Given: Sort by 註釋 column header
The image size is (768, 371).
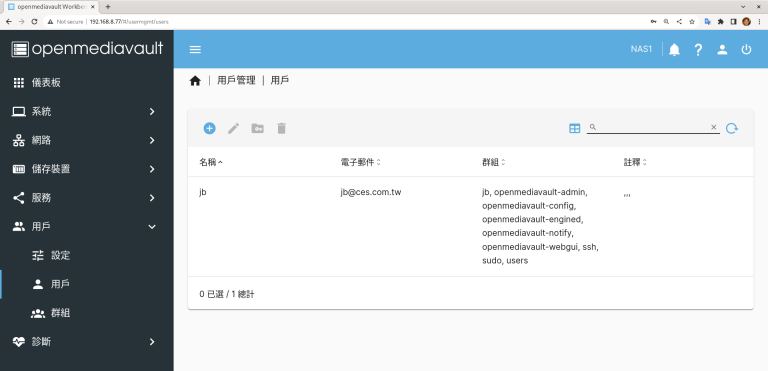Looking at the screenshot, I should coord(635,162).
